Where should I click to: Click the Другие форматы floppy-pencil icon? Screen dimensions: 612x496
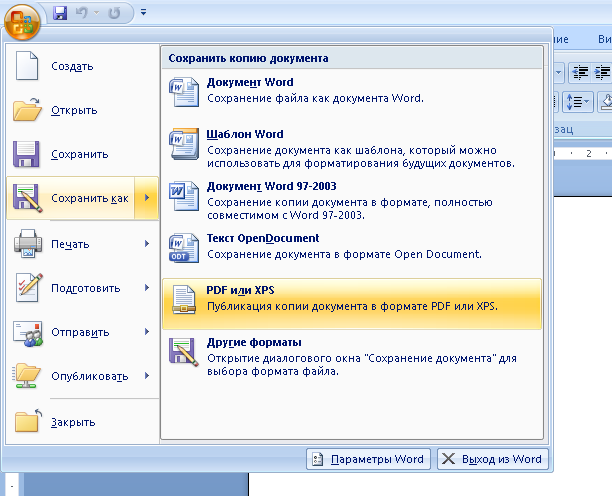click(x=184, y=352)
